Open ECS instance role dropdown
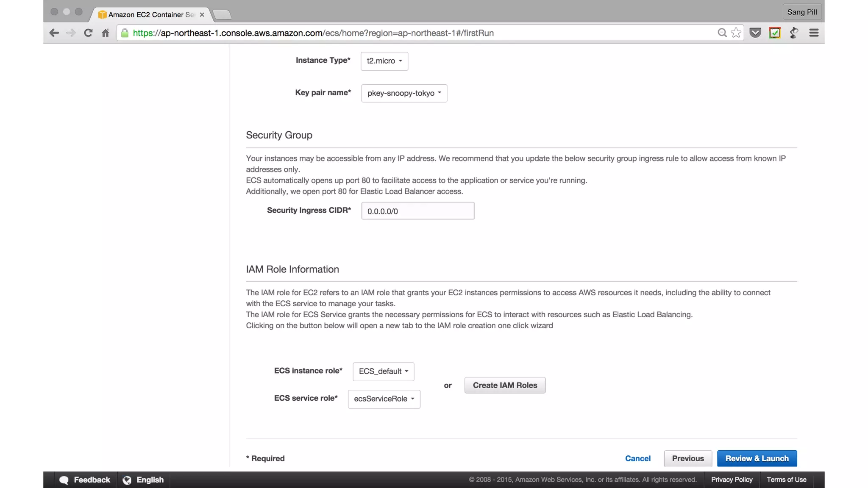Screen dimensions: 868x488 point(383,372)
